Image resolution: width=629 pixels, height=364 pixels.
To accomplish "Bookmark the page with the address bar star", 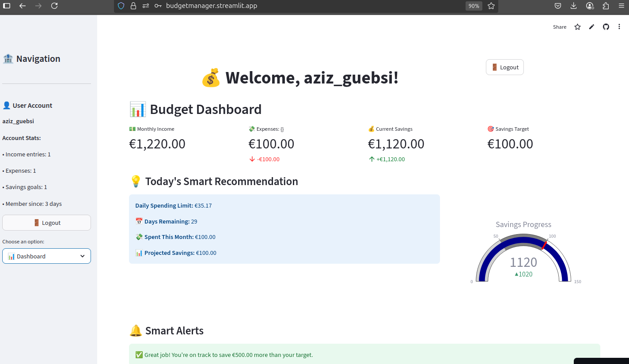I will pyautogui.click(x=491, y=6).
